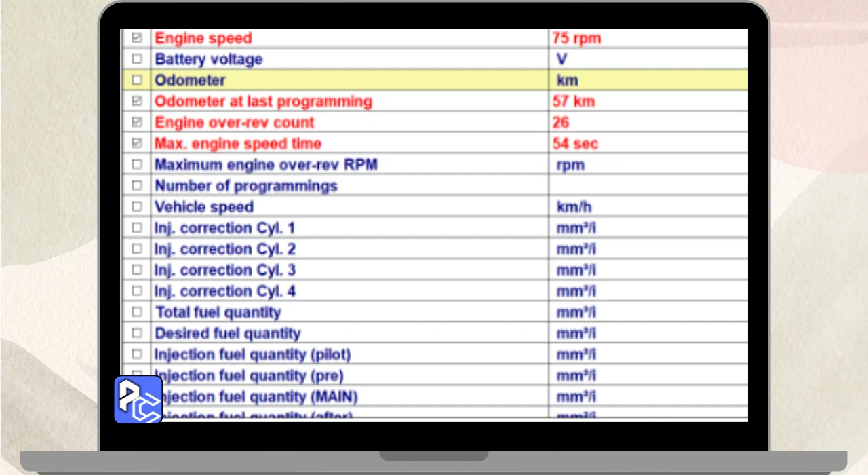The height and width of the screenshot is (475, 868).
Task: Click the mm³/i unit for Total fuel quantity
Action: click(x=576, y=311)
